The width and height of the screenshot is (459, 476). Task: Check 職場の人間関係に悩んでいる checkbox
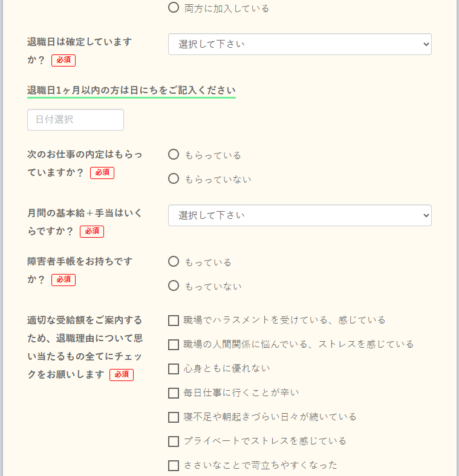(x=174, y=344)
